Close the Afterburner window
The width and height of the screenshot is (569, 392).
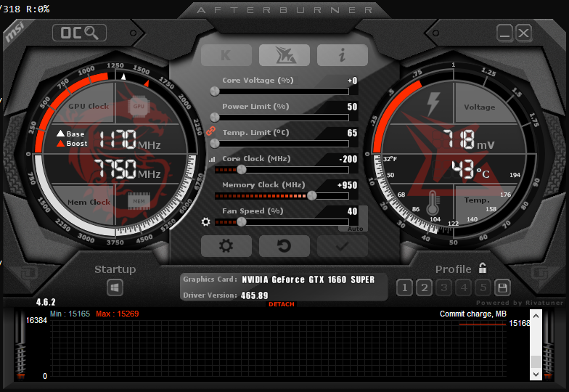(x=524, y=33)
